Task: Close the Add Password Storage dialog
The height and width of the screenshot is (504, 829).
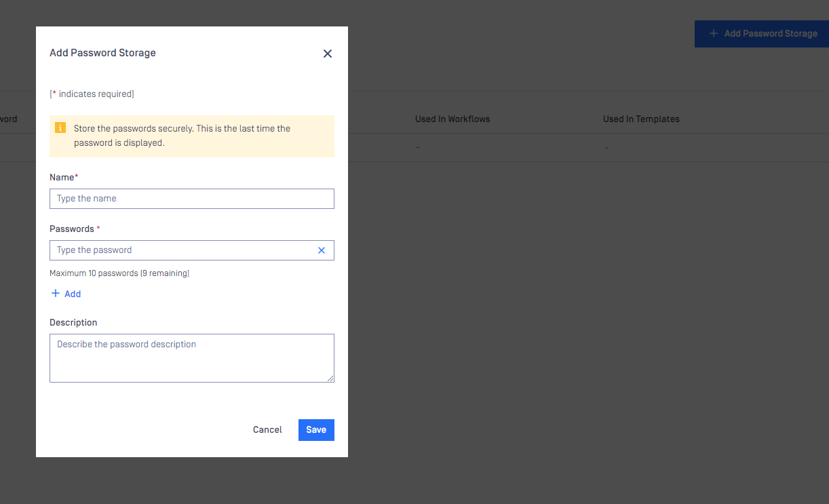Action: [328, 54]
